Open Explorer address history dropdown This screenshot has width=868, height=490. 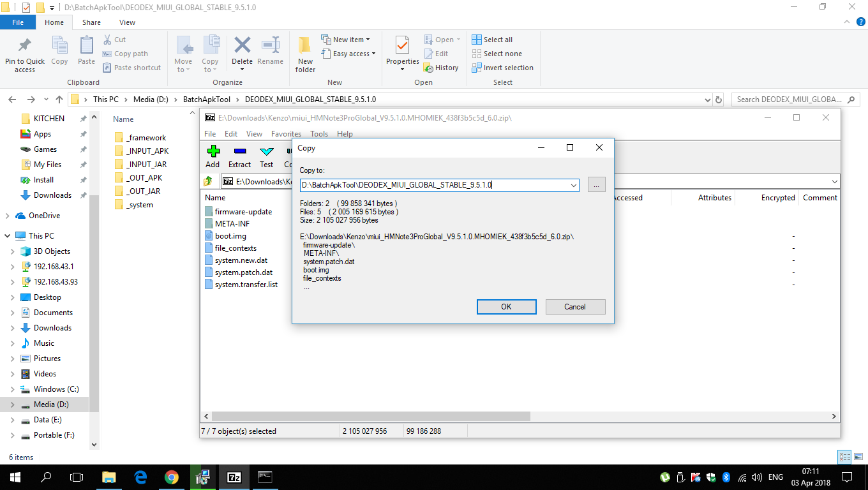pos(707,100)
